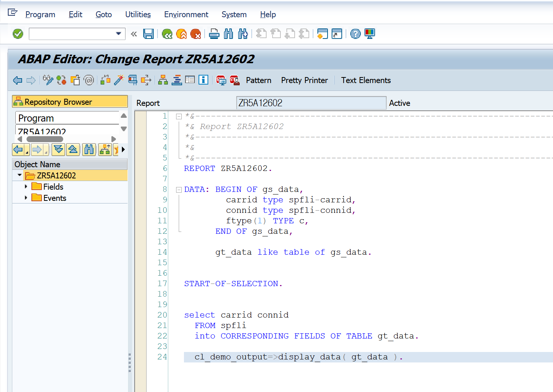Open the command field dropdown

(x=120, y=34)
